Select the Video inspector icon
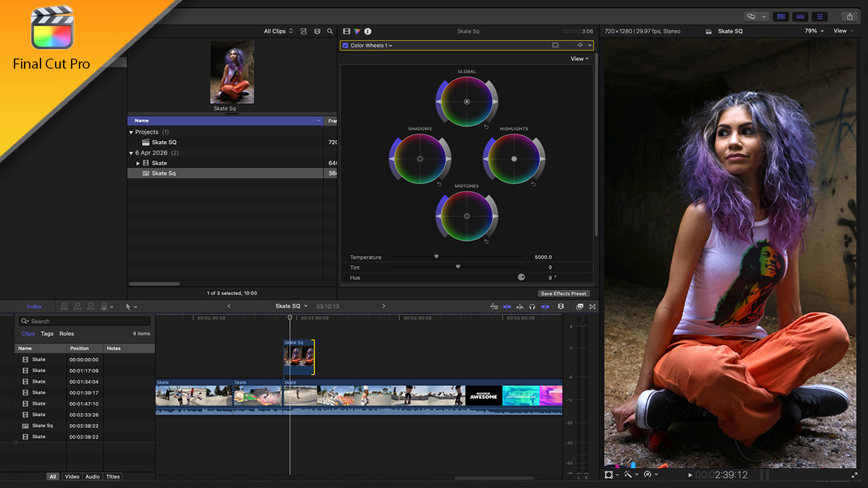This screenshot has width=868, height=488. click(348, 31)
